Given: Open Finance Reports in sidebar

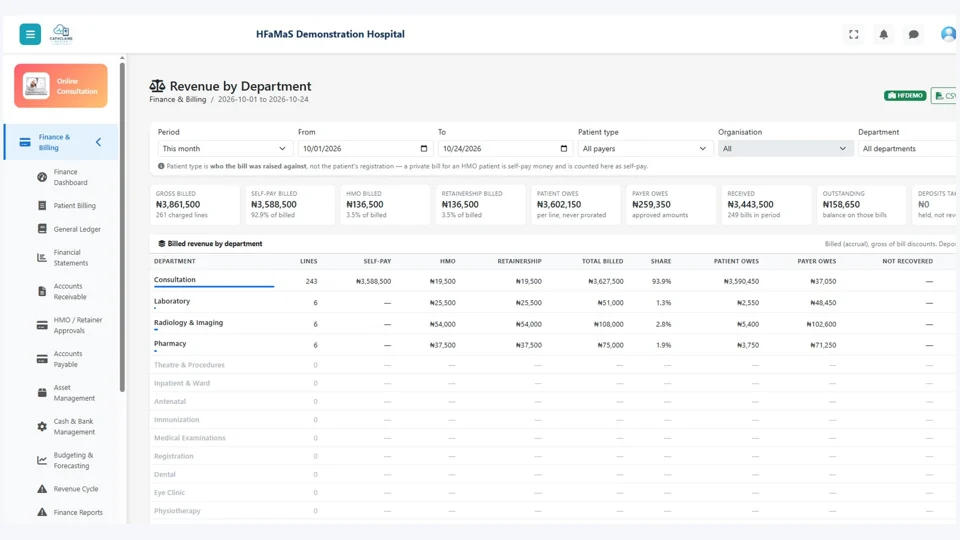Looking at the screenshot, I should (x=78, y=512).
